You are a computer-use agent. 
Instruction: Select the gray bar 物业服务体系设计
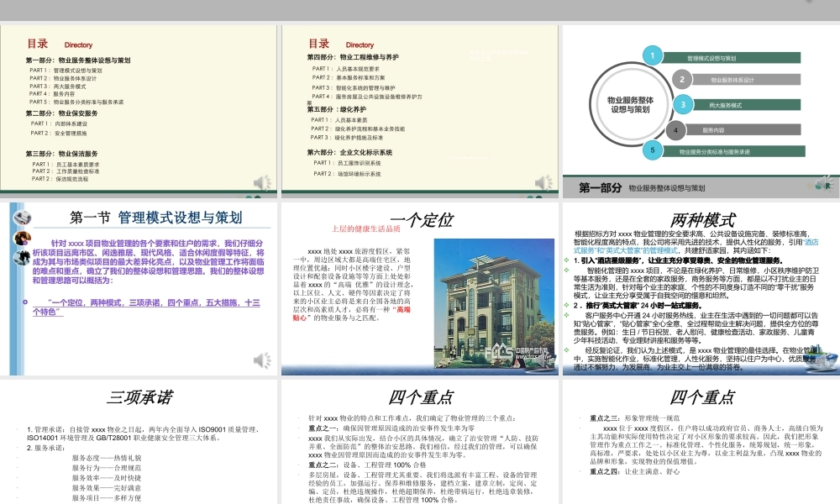point(746,80)
